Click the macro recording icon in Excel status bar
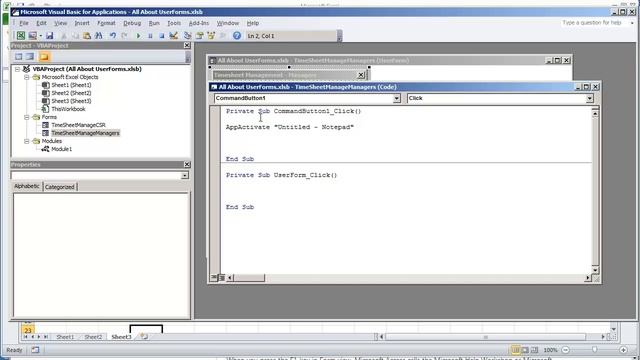Image resolution: width=640 pixels, height=360 pixels. pyautogui.click(x=36, y=350)
